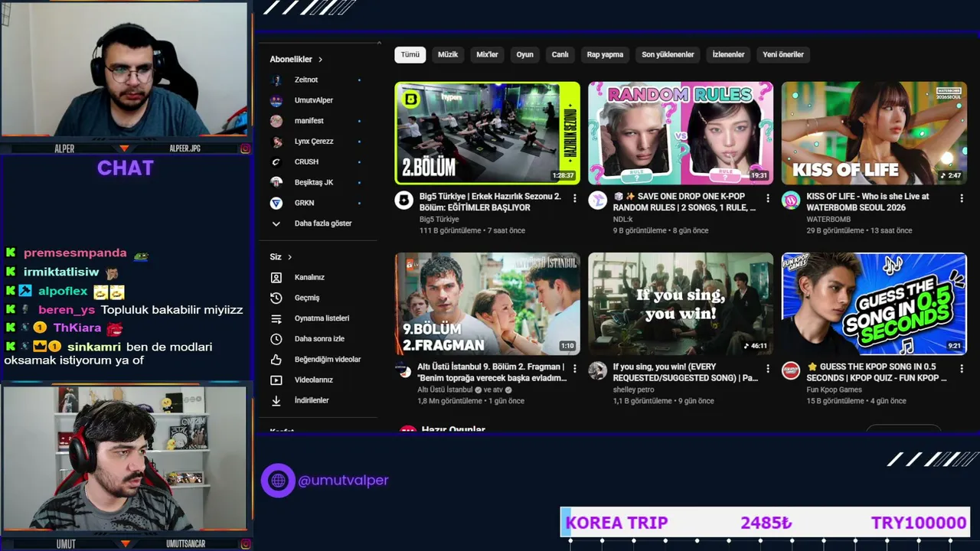Image resolution: width=980 pixels, height=551 pixels.
Task: Click manifest channel avatar icon
Action: pyautogui.click(x=276, y=121)
